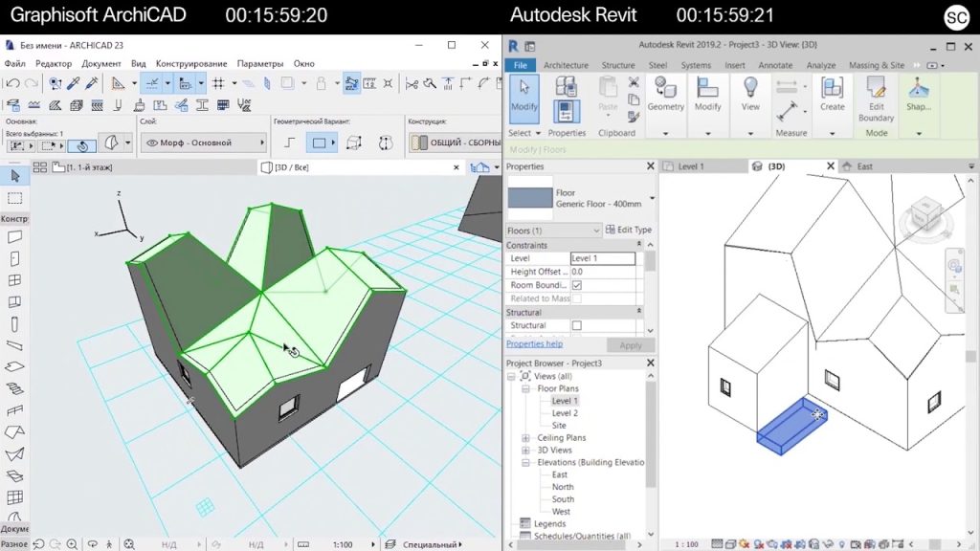The height and width of the screenshot is (551, 980).
Task: Switch to the Architecture tab in Revit
Action: (566, 65)
